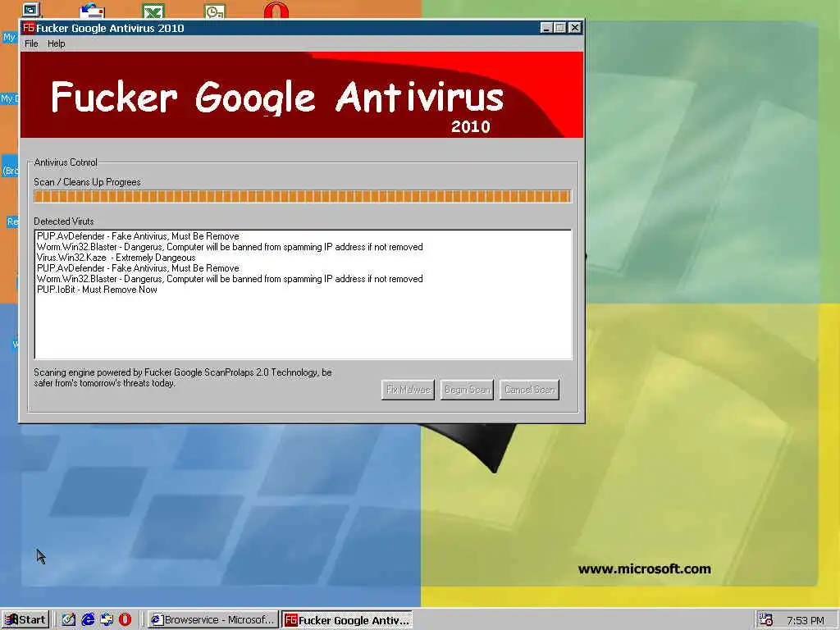The width and height of the screenshot is (840, 630).
Task: Click the Fucker Google Antiv taskbar button
Action: pos(347,620)
